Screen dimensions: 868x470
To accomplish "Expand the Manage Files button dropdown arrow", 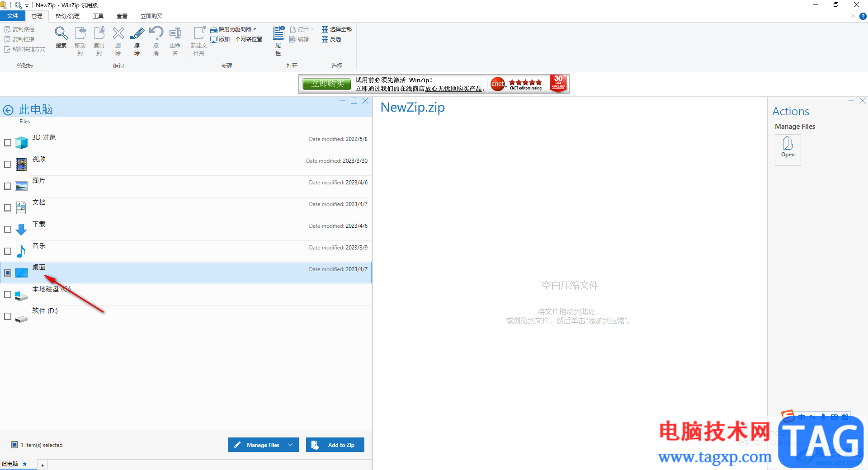I will [291, 445].
